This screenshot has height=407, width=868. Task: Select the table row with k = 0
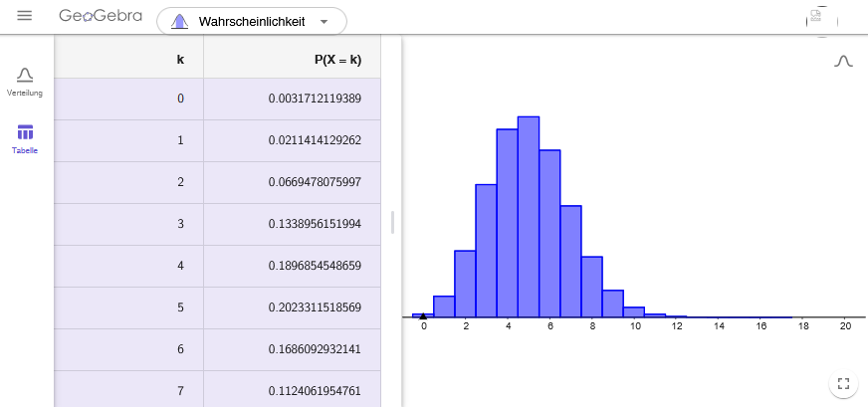click(218, 99)
